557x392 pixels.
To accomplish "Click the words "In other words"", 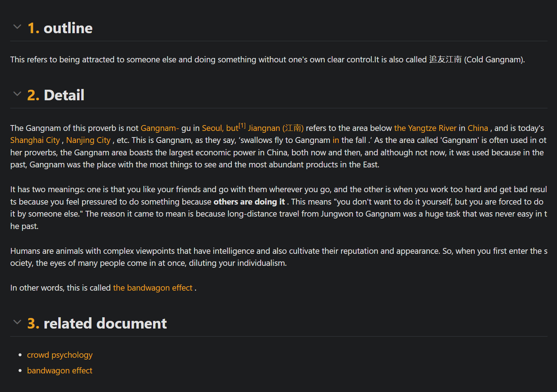I will pyautogui.click(x=37, y=288).
